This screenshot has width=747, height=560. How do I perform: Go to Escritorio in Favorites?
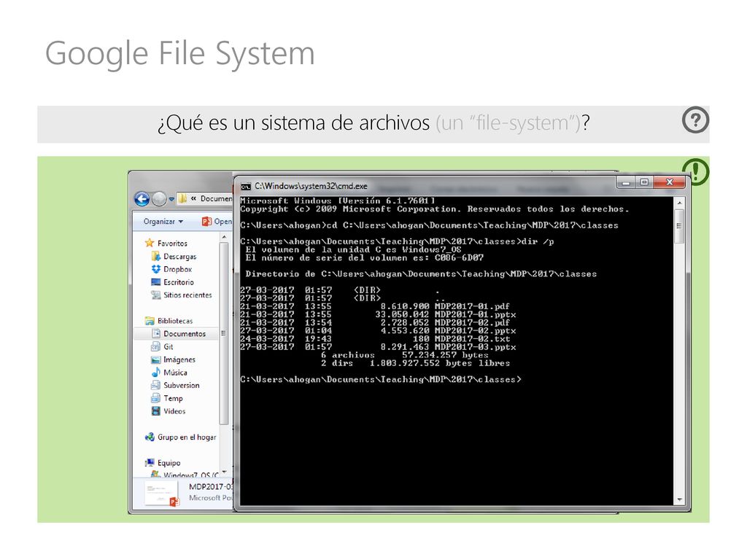pos(178,282)
